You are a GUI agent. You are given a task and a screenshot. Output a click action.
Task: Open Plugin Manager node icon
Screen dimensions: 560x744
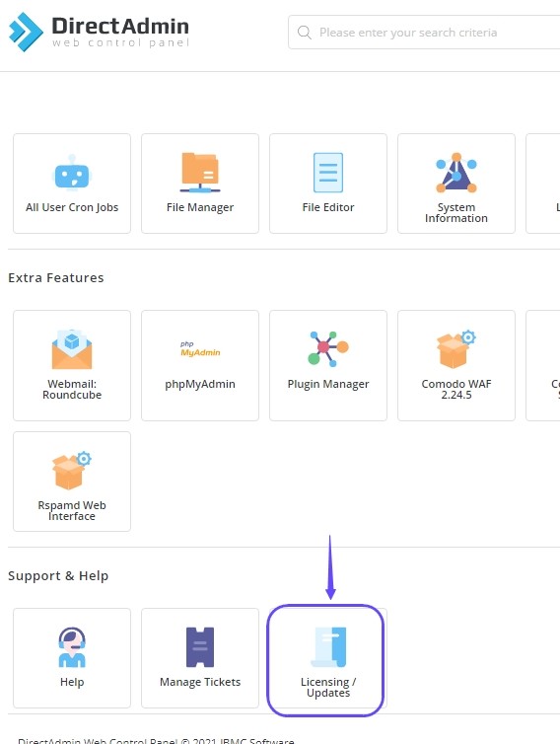click(x=328, y=348)
